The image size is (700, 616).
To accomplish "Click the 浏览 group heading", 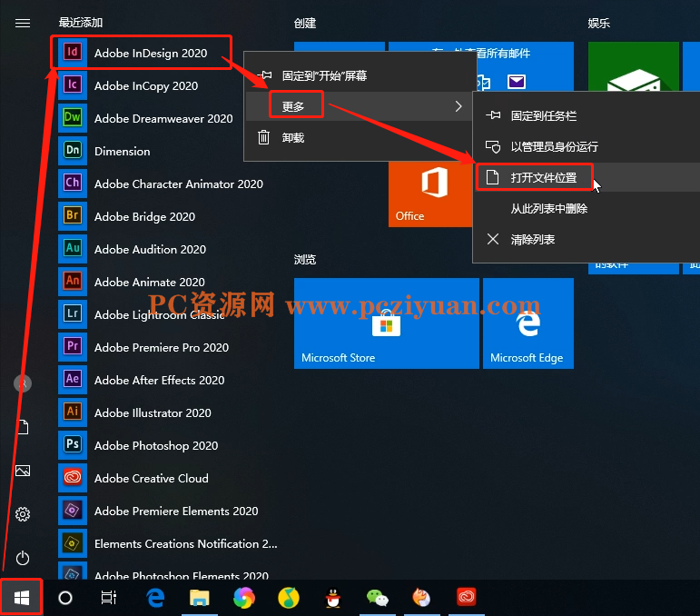I will coord(305,260).
